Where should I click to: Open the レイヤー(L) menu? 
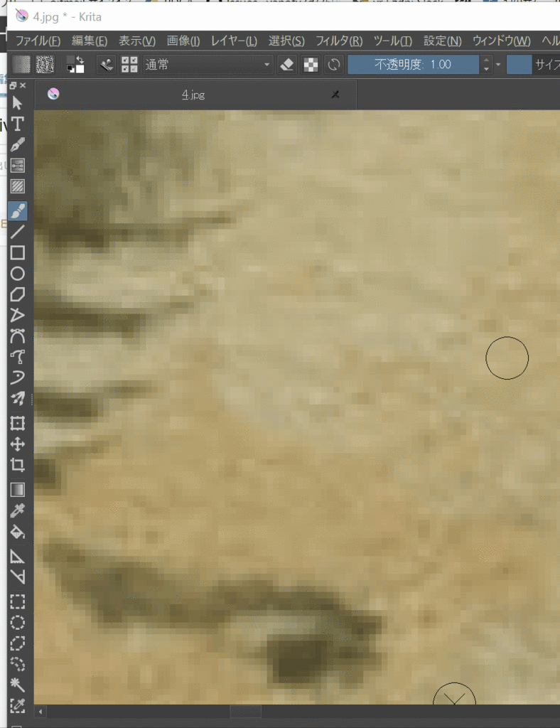click(234, 41)
